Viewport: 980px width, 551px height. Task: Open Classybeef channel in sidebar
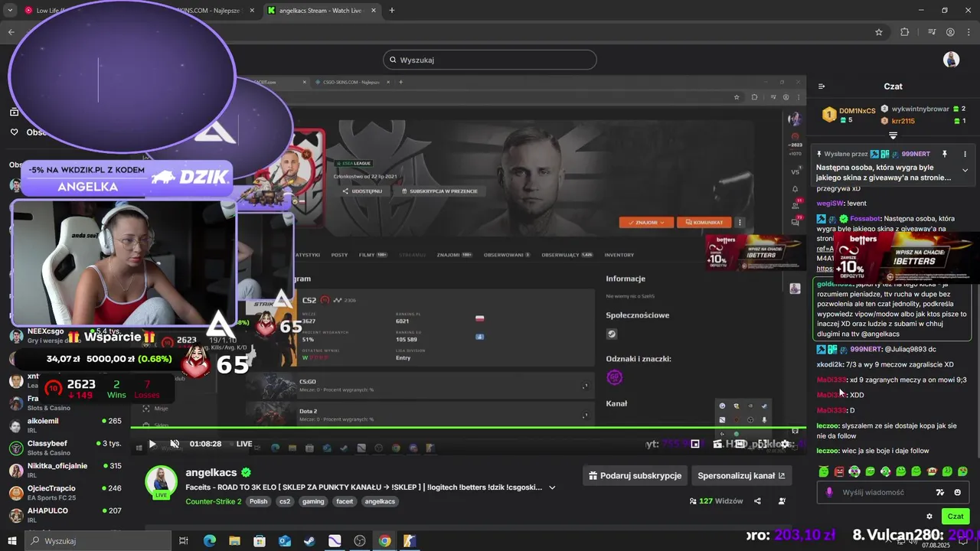(x=65, y=448)
